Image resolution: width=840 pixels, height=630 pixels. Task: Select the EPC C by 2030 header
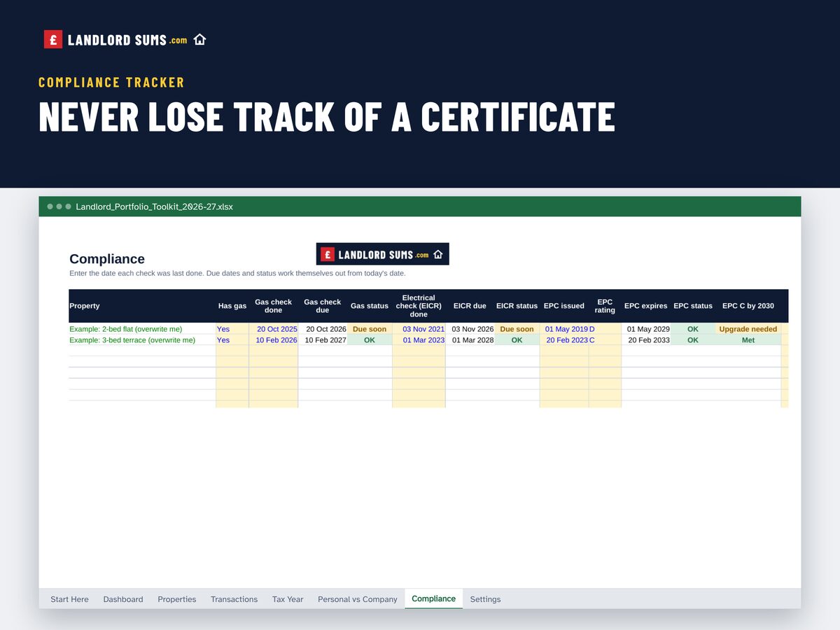pos(748,306)
